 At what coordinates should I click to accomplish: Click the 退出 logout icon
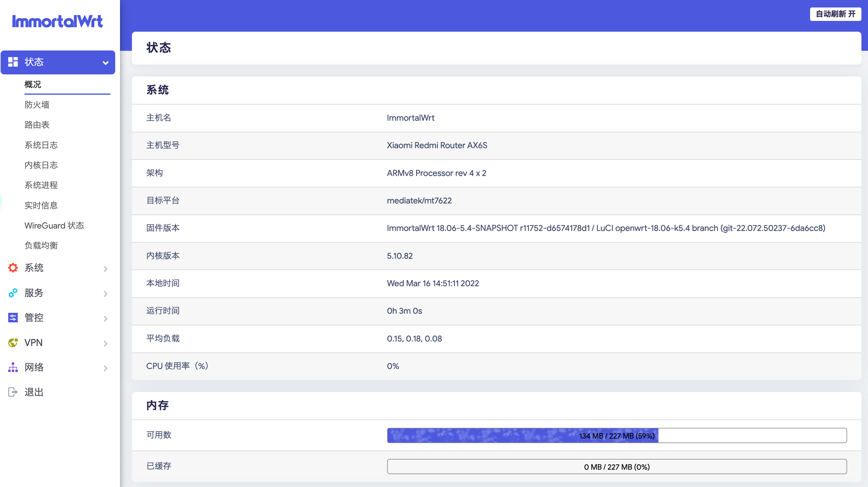point(13,392)
